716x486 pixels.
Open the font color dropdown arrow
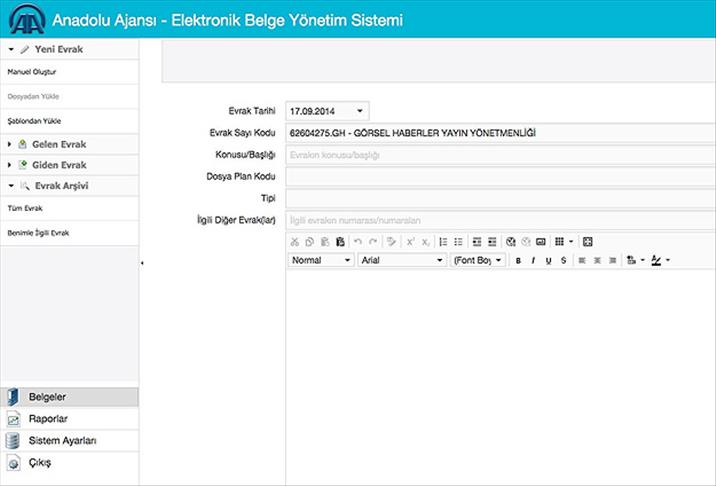668,260
